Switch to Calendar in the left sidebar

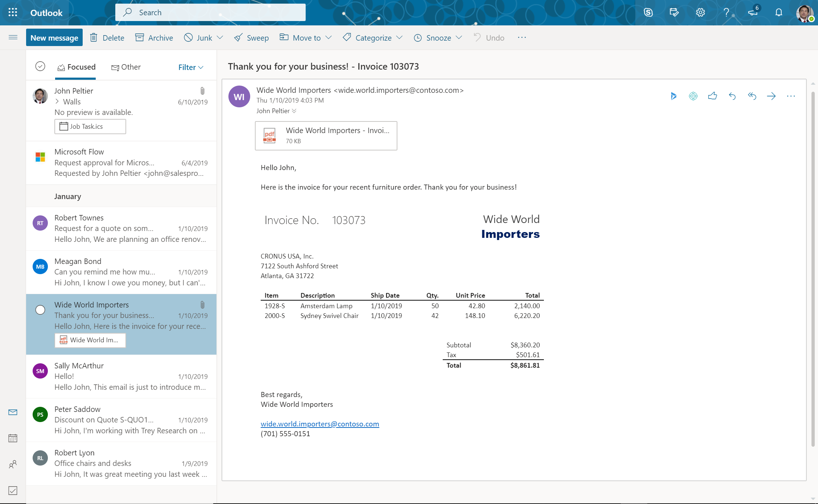tap(13, 438)
